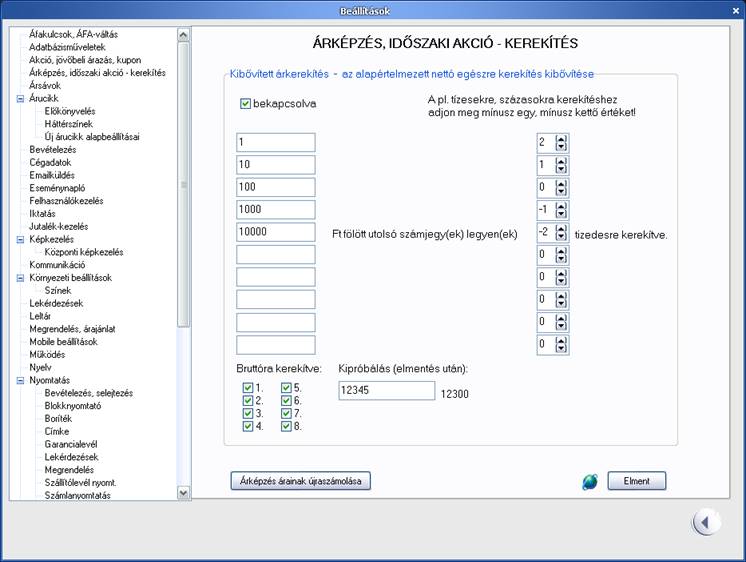
Task: Open Bevételezés settings
Action: (53, 150)
